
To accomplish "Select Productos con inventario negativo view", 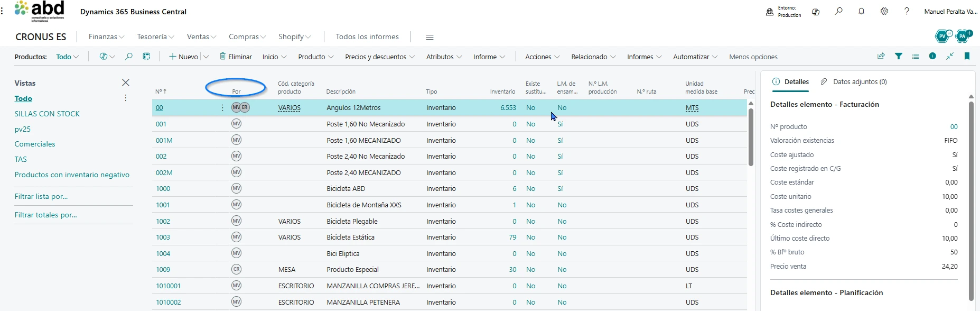I will coord(72,175).
